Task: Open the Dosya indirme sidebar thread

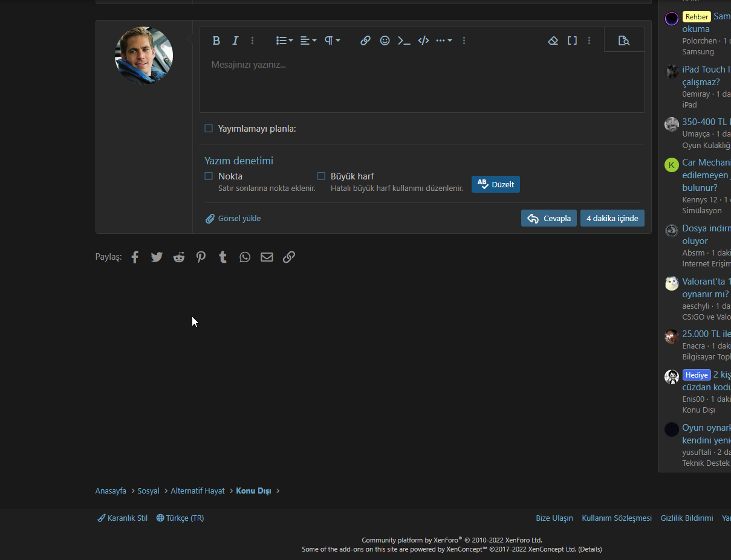Action: click(x=706, y=234)
